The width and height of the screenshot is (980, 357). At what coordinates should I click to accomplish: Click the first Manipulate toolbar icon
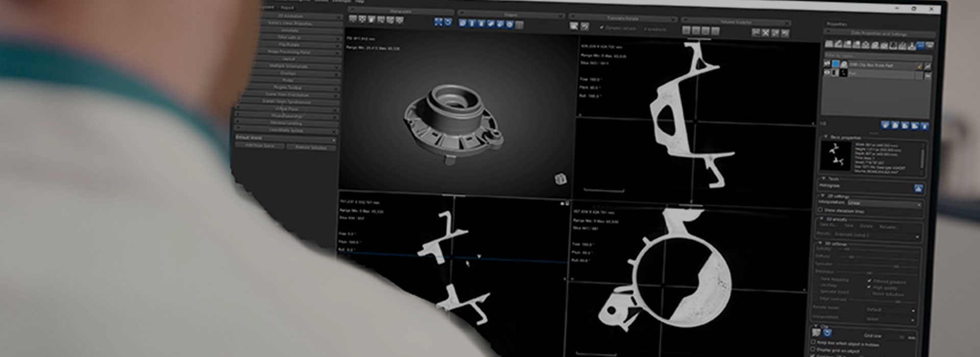(353, 19)
